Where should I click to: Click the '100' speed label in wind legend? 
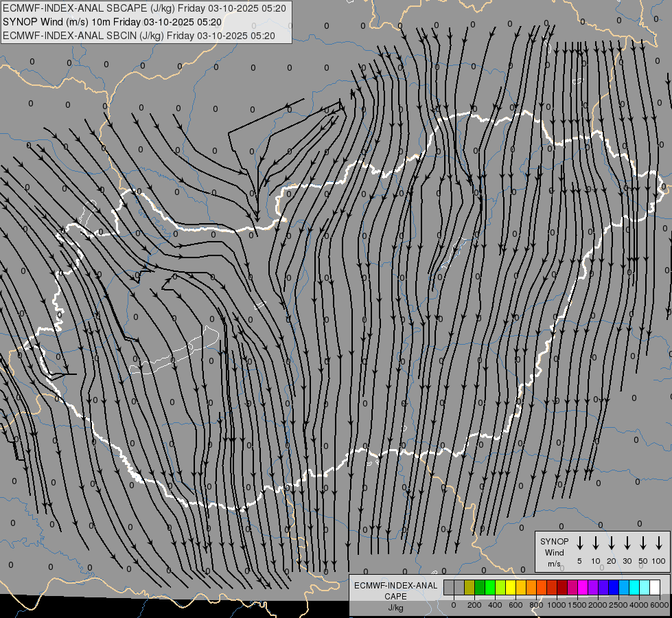point(659,561)
